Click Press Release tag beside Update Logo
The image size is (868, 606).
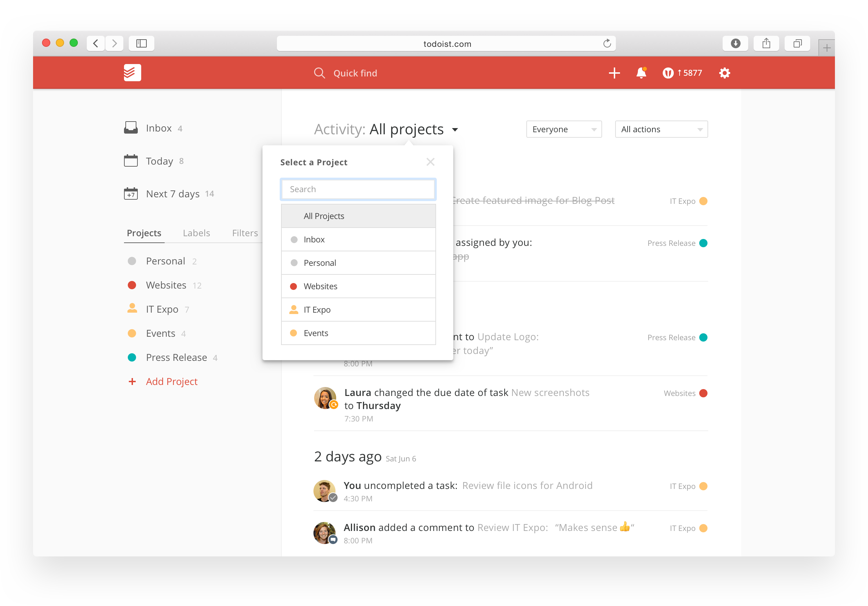coord(677,337)
